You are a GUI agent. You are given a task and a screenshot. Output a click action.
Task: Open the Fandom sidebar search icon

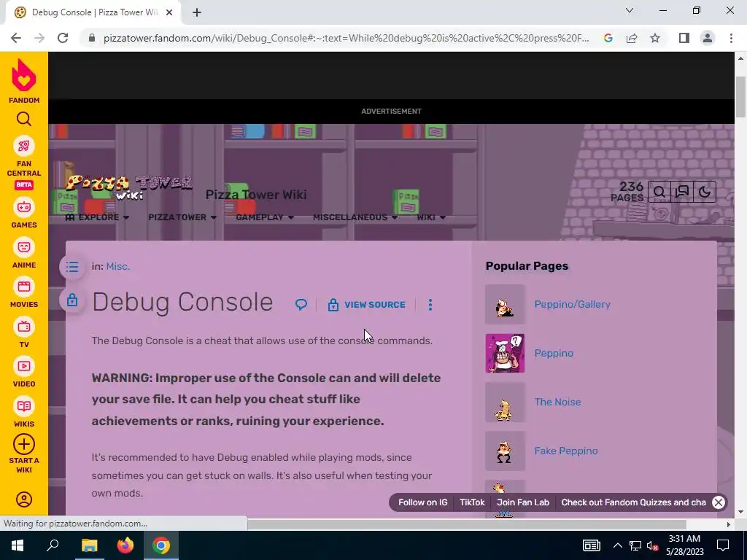tap(24, 119)
